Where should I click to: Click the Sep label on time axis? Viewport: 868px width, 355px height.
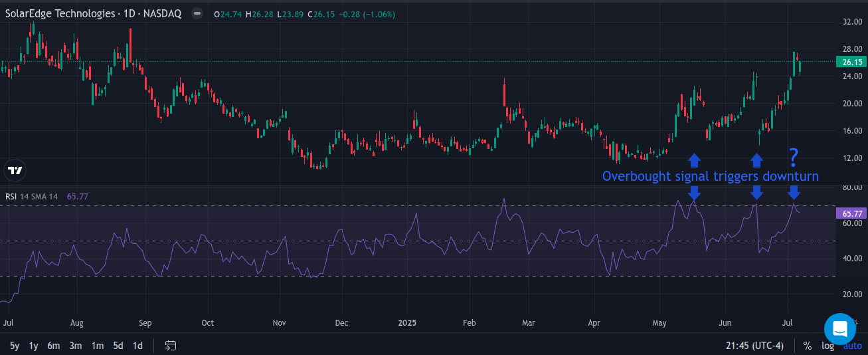tap(145, 323)
